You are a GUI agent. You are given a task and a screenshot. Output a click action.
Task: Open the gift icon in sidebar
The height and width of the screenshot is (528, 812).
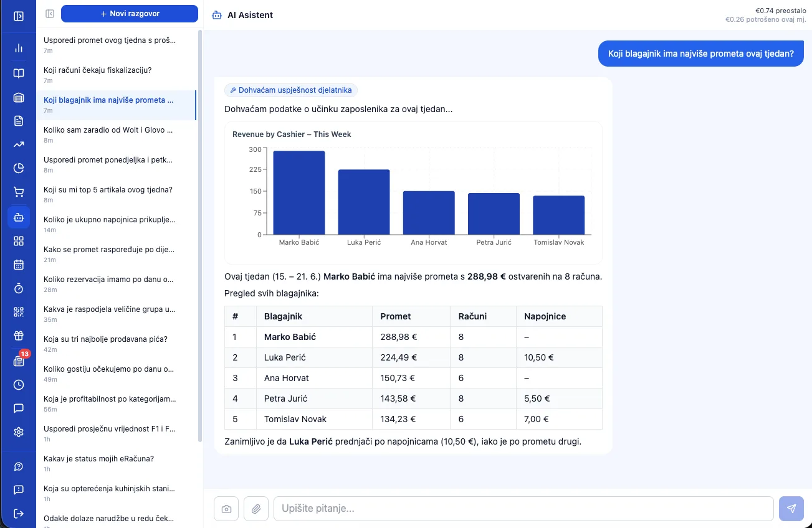(x=19, y=336)
